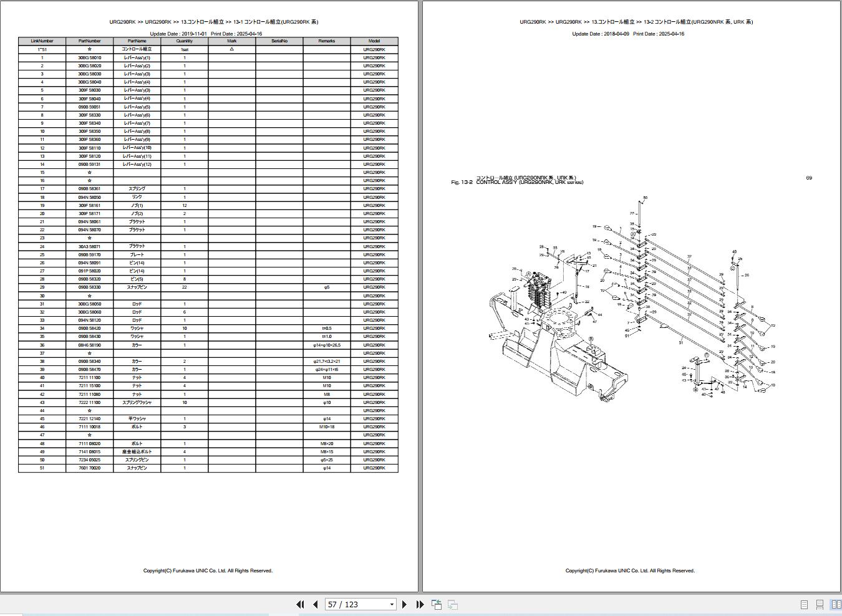Click the t=1.0 remark cell

[327, 337]
